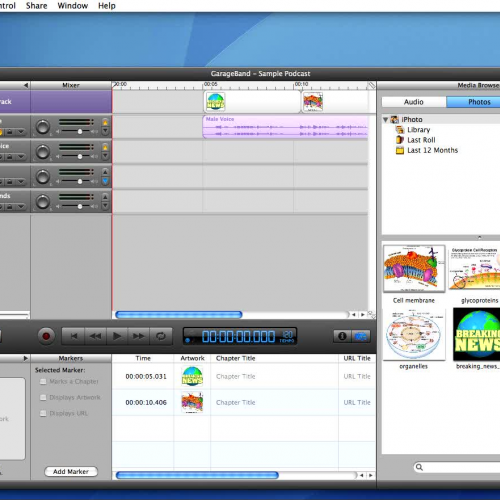Open automation dropdown arrow on 'ice' track
The height and width of the screenshot is (500, 500).
(x=21, y=156)
